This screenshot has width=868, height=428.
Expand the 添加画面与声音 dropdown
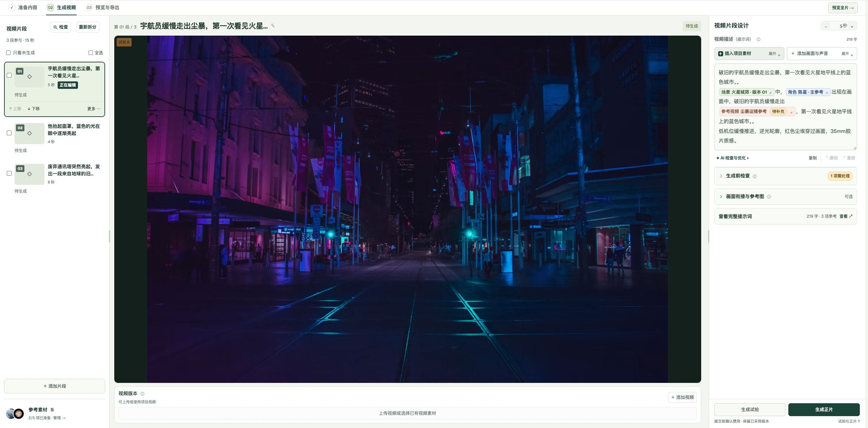click(822, 54)
